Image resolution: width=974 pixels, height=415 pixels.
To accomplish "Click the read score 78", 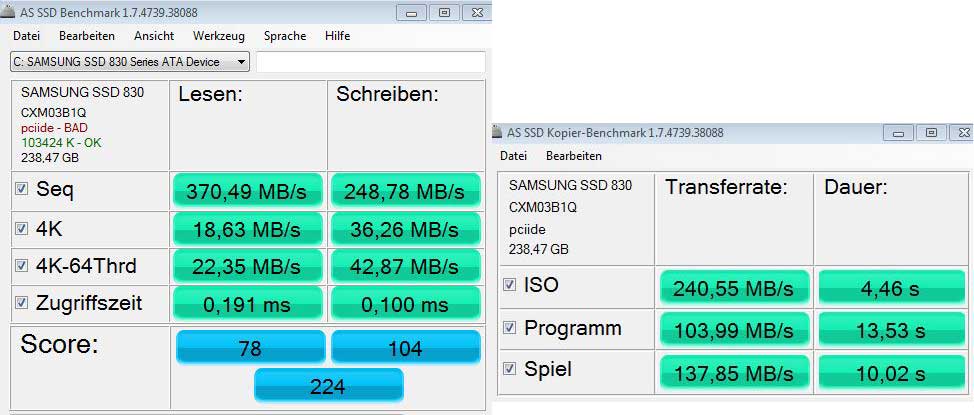I will click(x=250, y=347).
